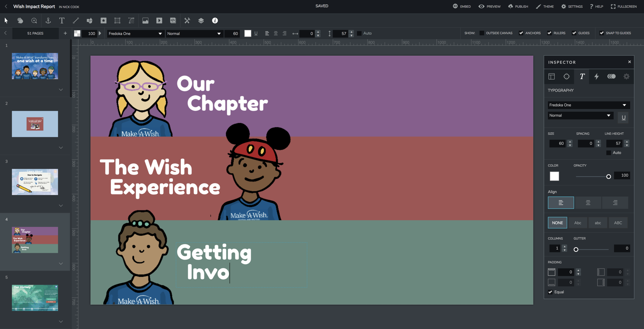This screenshot has width=644, height=329.
Task: Click the info circle icon
Action: (x=215, y=21)
